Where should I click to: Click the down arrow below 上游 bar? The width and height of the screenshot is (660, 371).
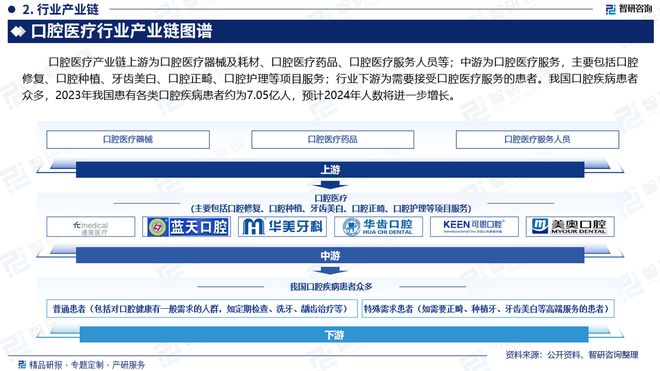point(330,185)
